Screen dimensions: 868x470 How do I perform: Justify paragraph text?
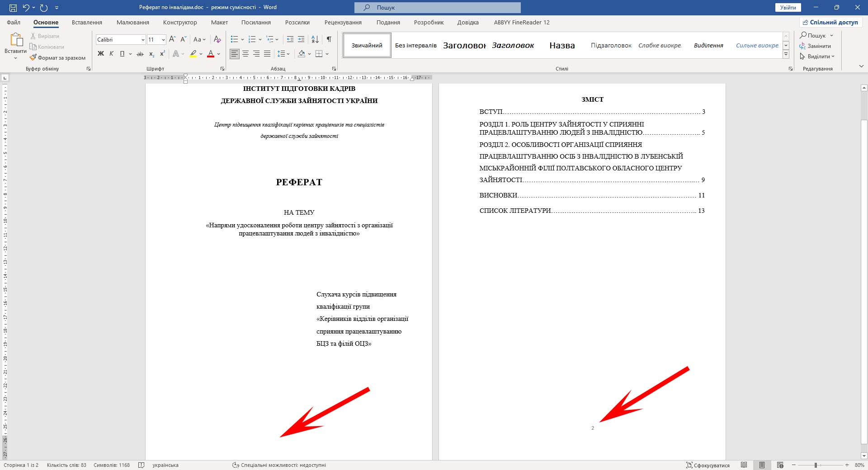pos(267,54)
